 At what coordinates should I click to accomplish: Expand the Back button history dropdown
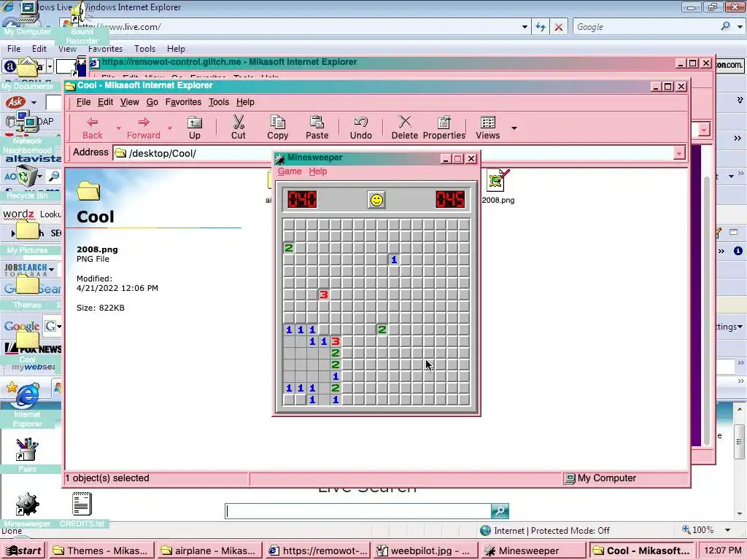click(x=119, y=128)
